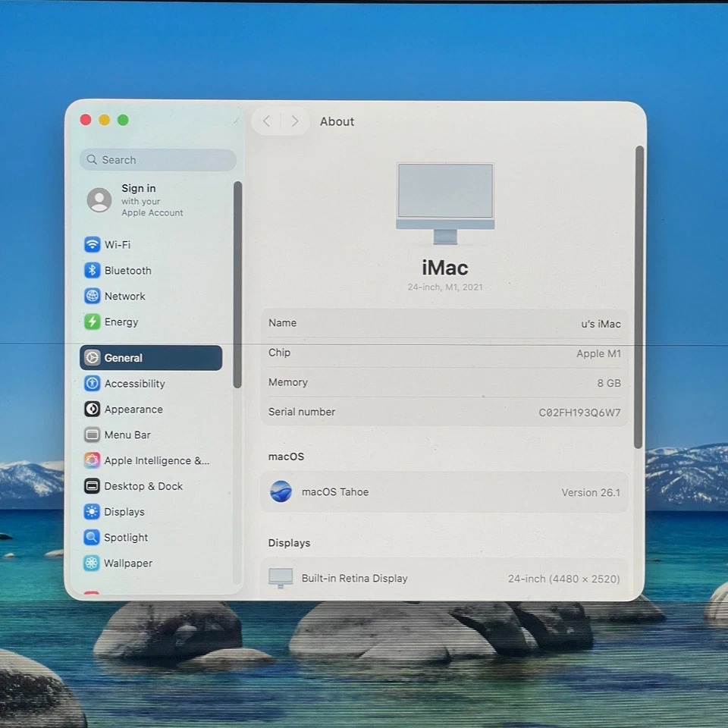This screenshot has height=728, width=728.
Task: Open Network globe icon
Action: click(92, 297)
